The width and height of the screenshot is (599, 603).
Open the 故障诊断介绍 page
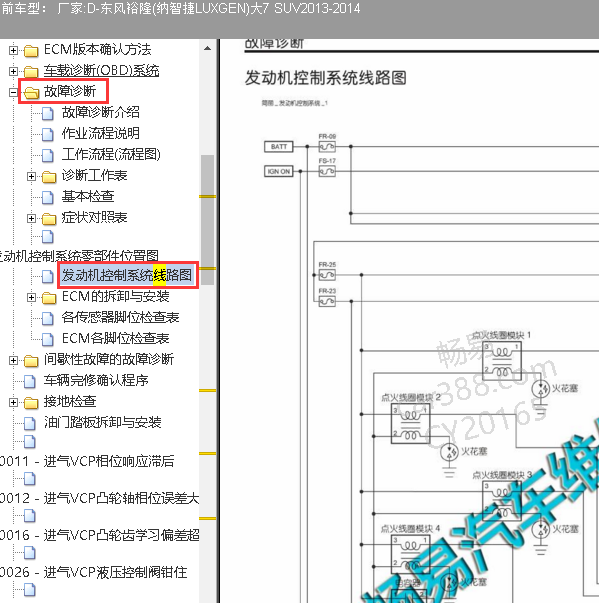pos(100,112)
